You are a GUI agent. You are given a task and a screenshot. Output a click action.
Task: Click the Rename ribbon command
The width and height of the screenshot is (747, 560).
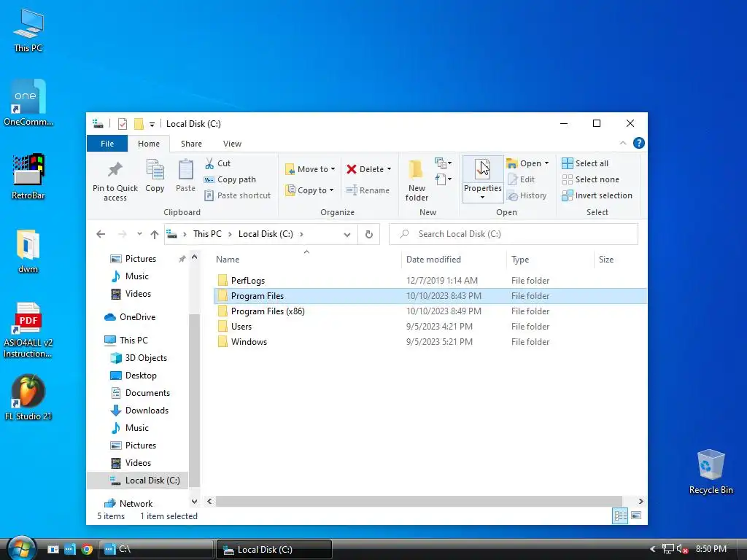coord(368,190)
